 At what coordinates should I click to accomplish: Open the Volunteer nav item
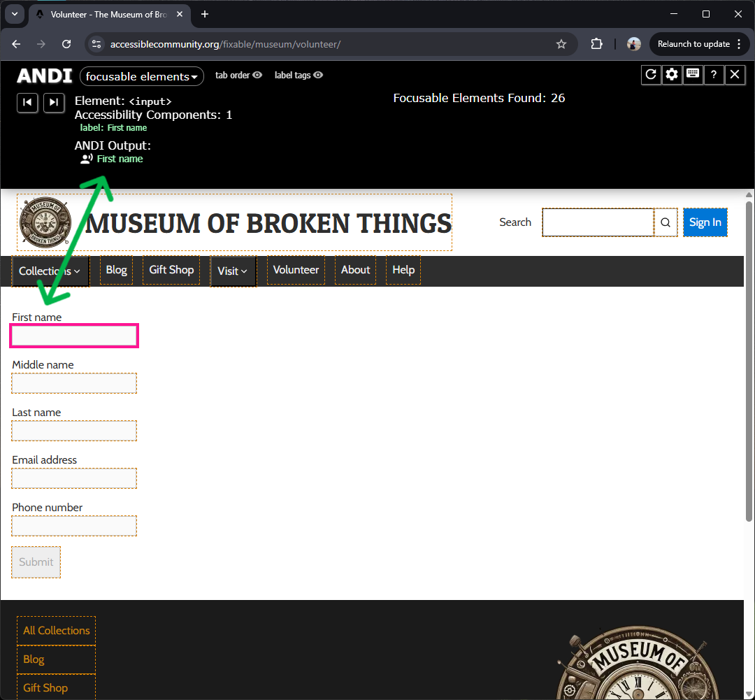coord(296,270)
